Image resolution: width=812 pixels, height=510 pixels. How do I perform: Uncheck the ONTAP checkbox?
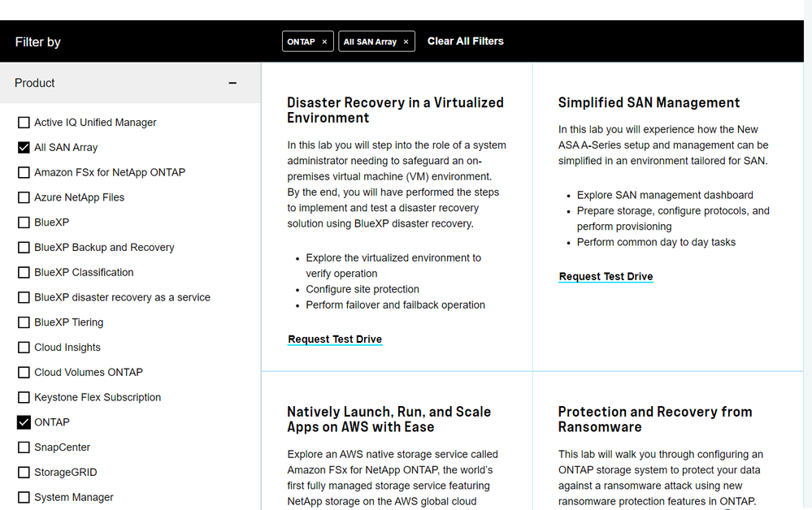[24, 422]
